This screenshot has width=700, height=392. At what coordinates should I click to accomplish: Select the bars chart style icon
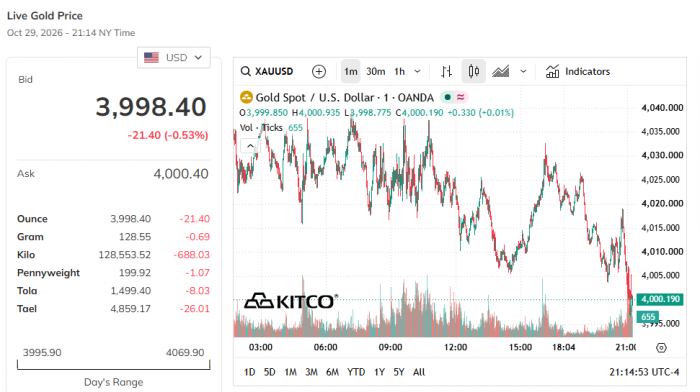coord(446,71)
